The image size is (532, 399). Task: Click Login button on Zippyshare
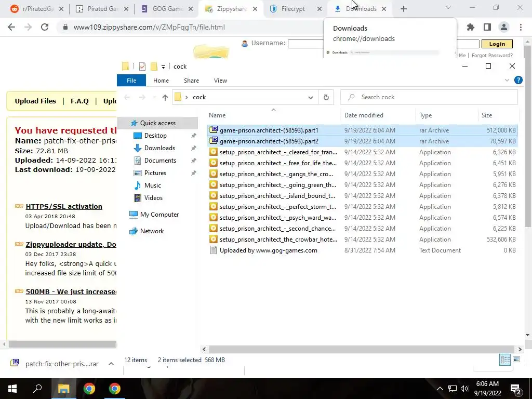(x=497, y=44)
